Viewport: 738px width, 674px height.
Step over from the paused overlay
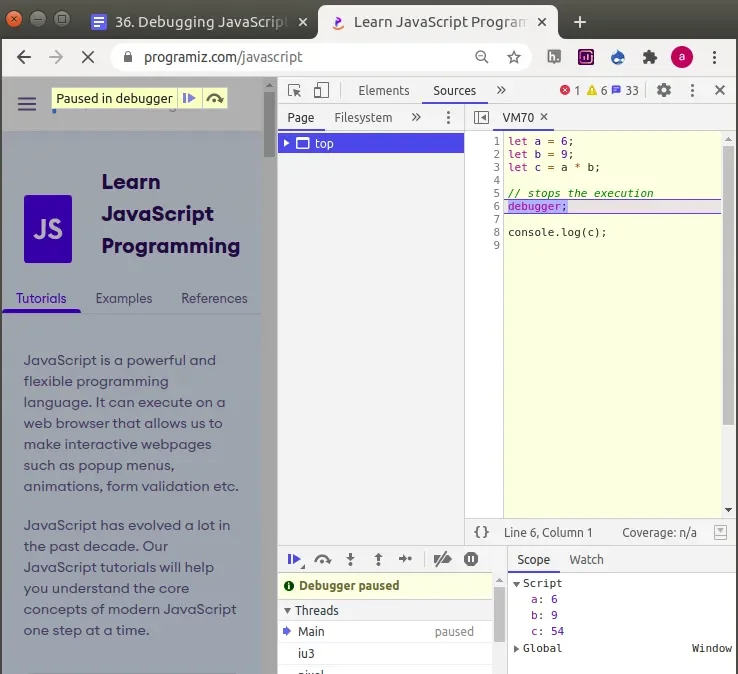[x=215, y=98]
